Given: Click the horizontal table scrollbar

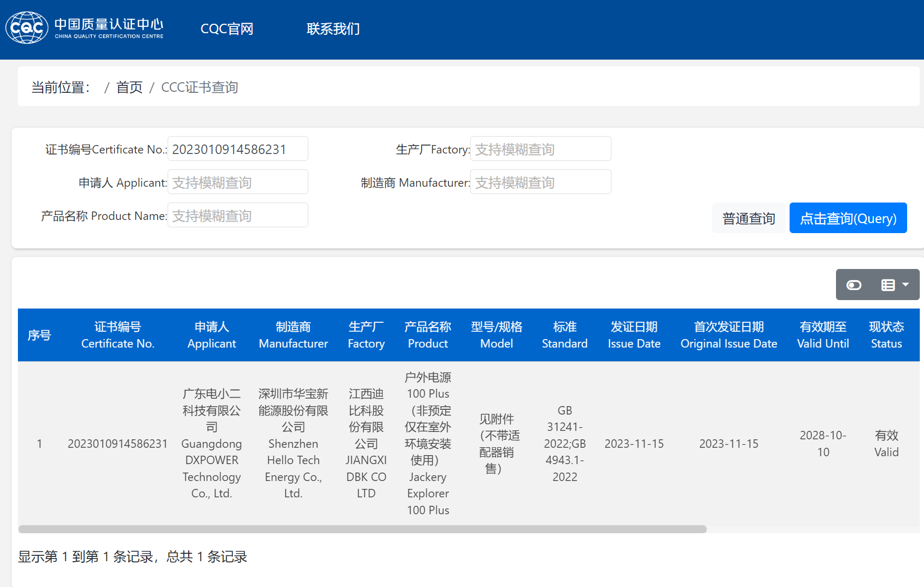Looking at the screenshot, I should coord(363,529).
